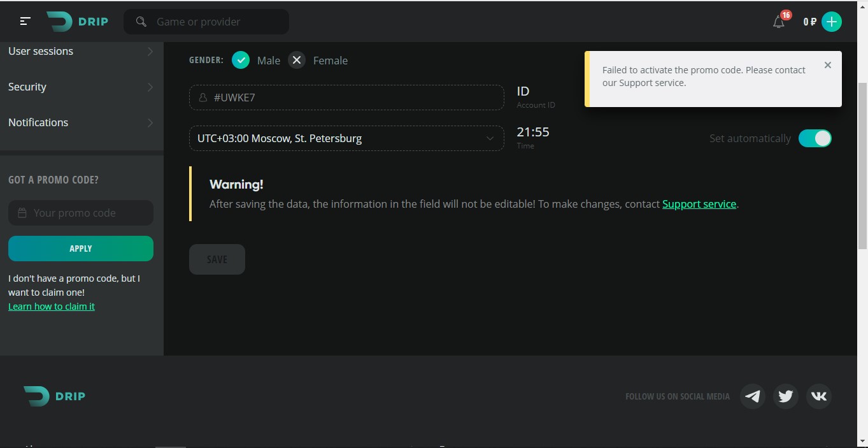The width and height of the screenshot is (868, 448).
Task: Open the Twitter social link
Action: [785, 396]
